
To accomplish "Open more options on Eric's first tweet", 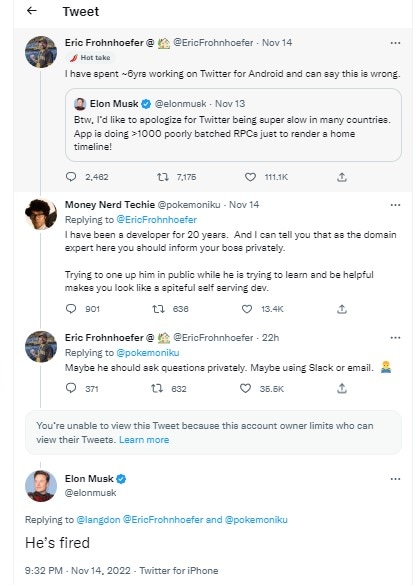I will click(395, 43).
